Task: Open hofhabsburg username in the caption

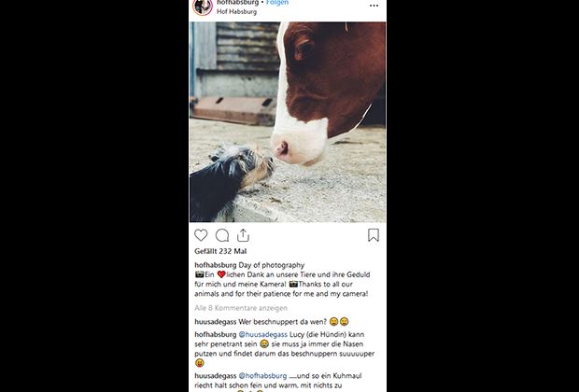Action: point(215,266)
